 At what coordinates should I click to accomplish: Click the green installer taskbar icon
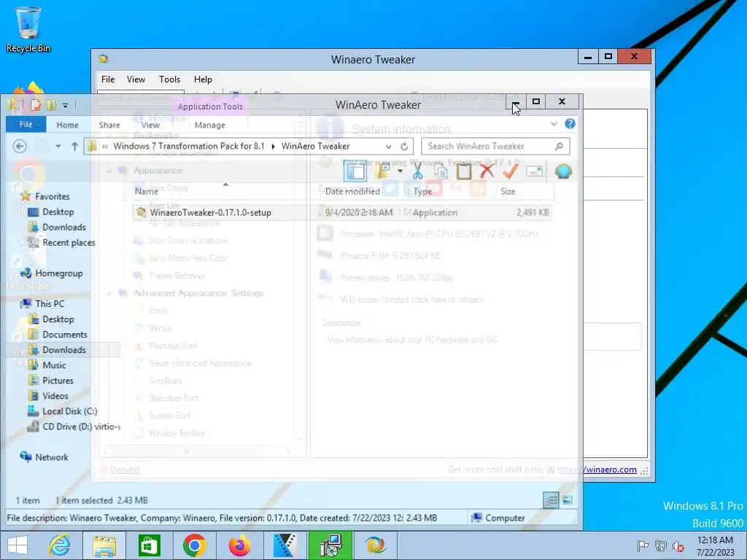tap(330, 545)
